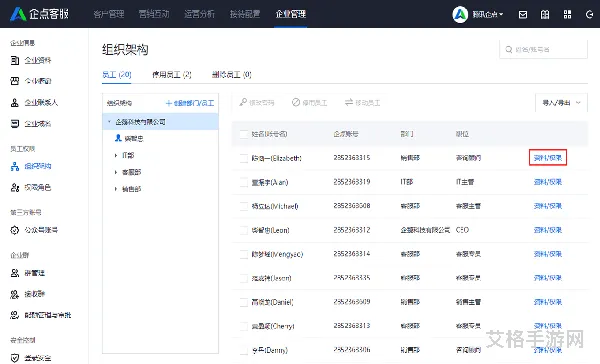
Task: Toggle the select-all checkbox in table header
Action: (244, 134)
